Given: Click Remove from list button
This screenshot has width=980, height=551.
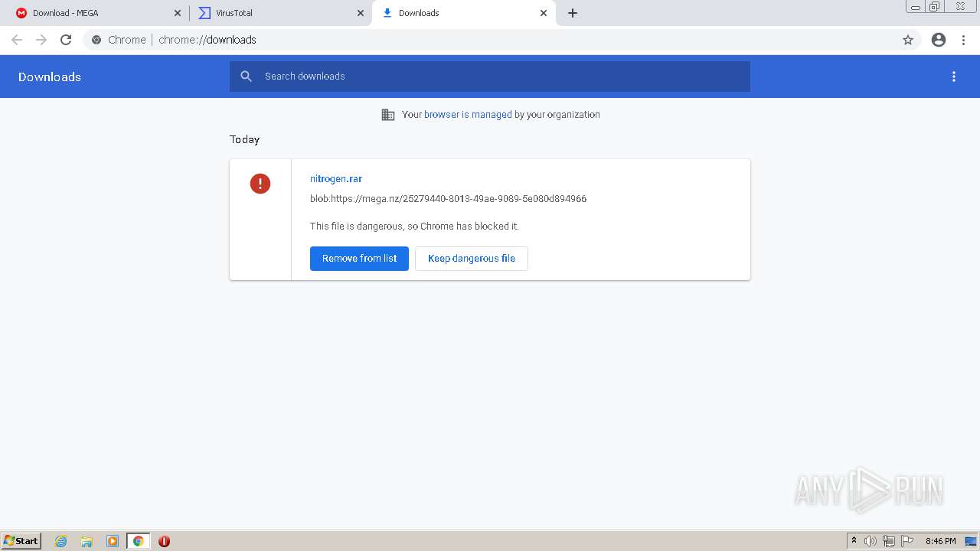Looking at the screenshot, I should click(359, 259).
